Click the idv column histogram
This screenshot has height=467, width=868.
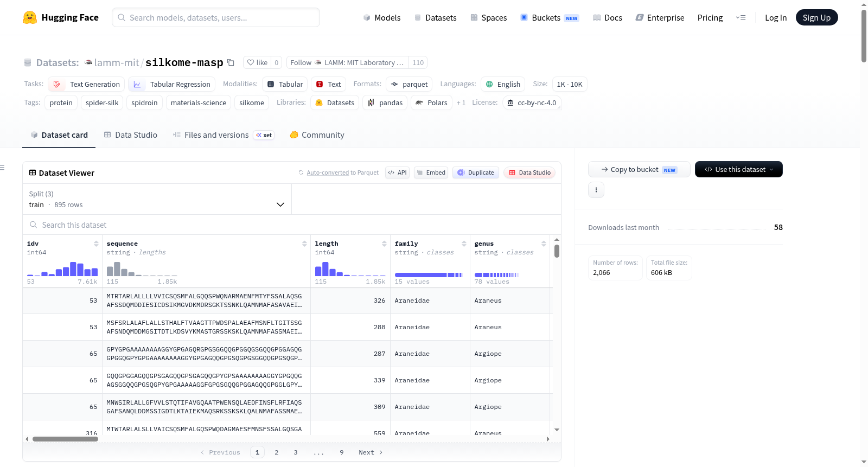(62, 269)
